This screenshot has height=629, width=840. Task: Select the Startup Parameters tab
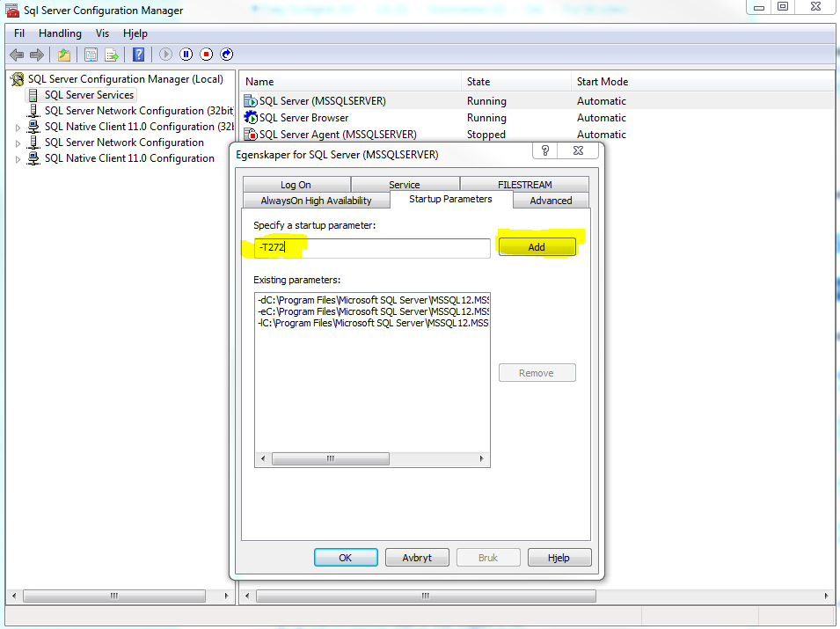[450, 199]
